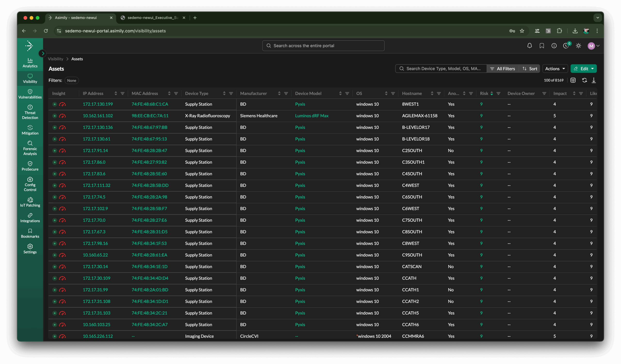This screenshot has width=621, height=364.
Task: Expand the Edit dropdown
Action: [x=584, y=69]
